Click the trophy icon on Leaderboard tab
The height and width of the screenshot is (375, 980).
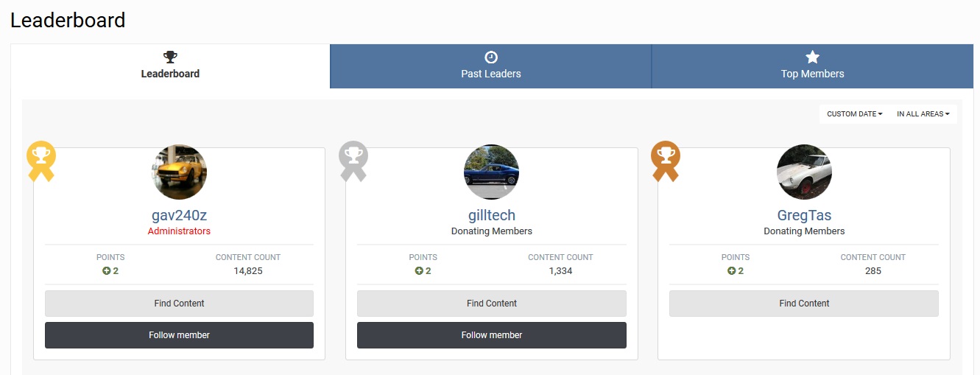170,57
